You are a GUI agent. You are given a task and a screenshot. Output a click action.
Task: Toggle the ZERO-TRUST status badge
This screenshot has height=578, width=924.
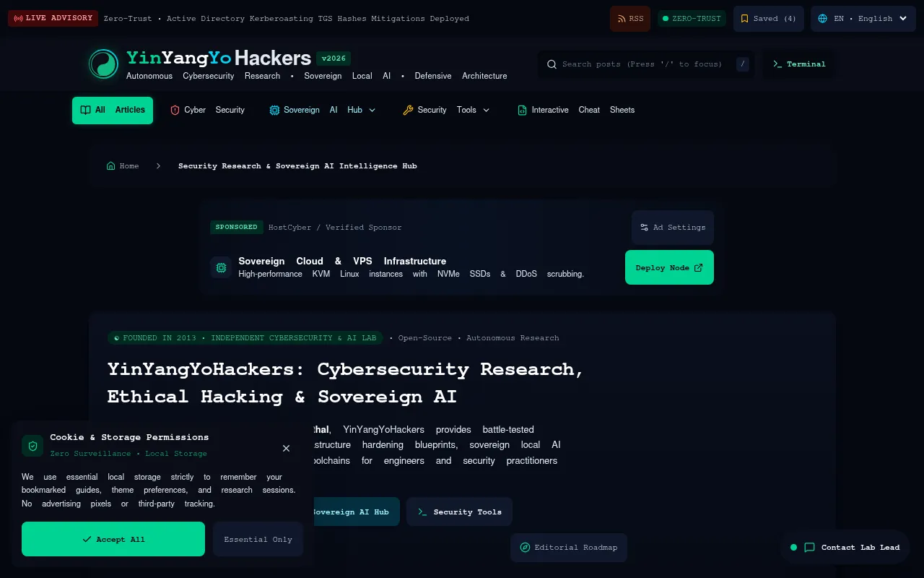point(692,19)
